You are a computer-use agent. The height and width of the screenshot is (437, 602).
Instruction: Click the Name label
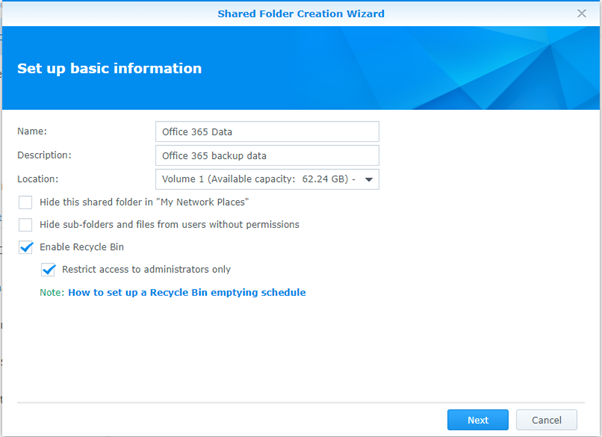pyautogui.click(x=33, y=131)
